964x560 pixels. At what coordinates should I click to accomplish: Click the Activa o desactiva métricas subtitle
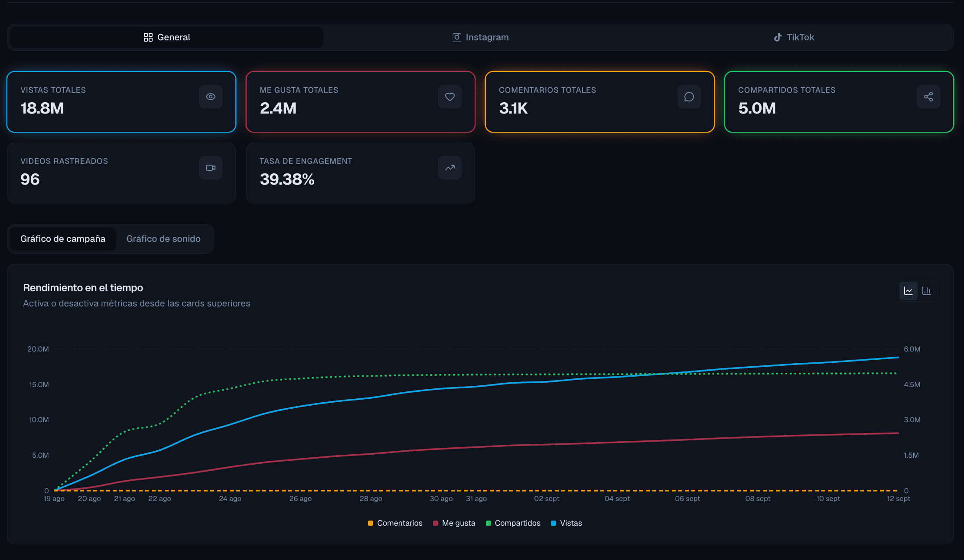pos(137,303)
